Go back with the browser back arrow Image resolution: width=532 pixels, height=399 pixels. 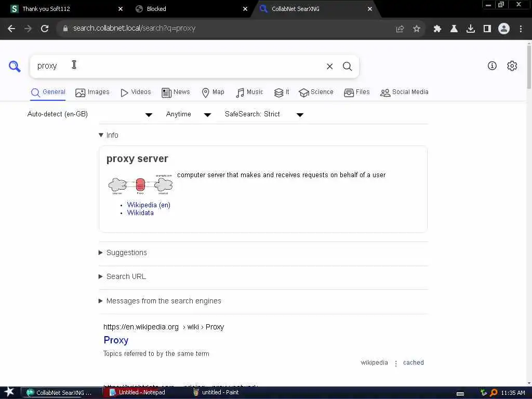coord(11,29)
